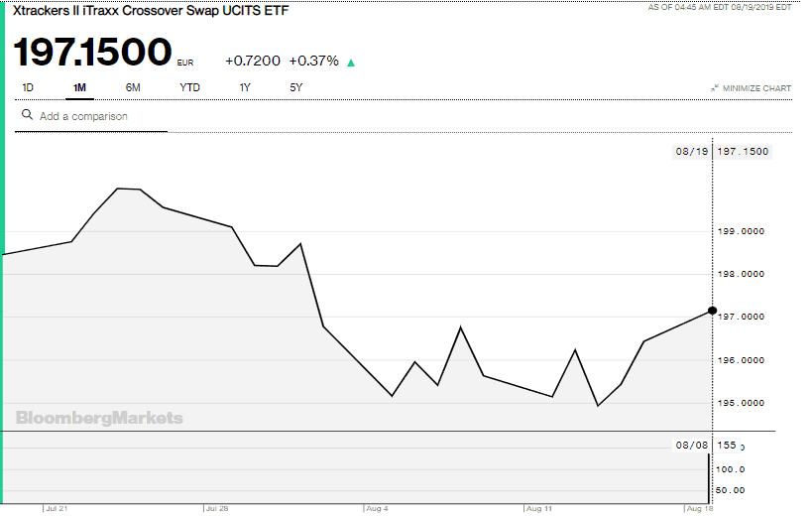Switch to the 1M time range tab
This screenshot has height=516, width=812.
pos(79,87)
